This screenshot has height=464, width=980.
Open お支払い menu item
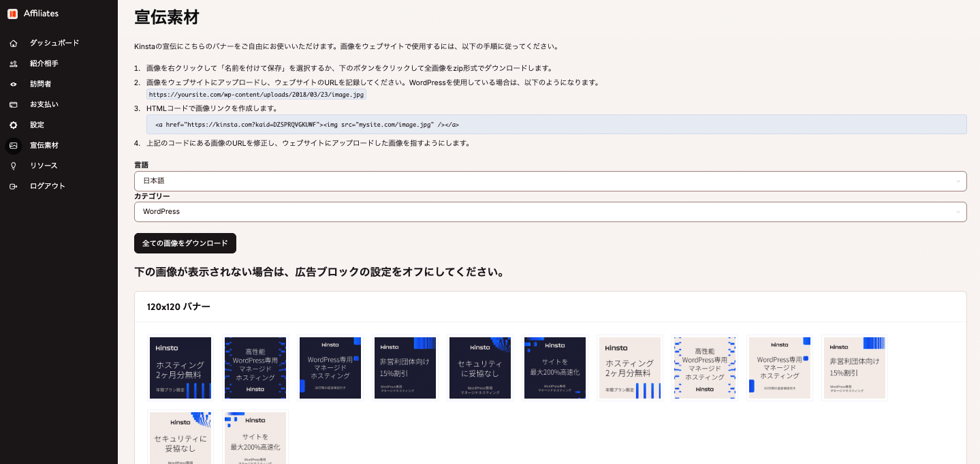click(x=44, y=104)
